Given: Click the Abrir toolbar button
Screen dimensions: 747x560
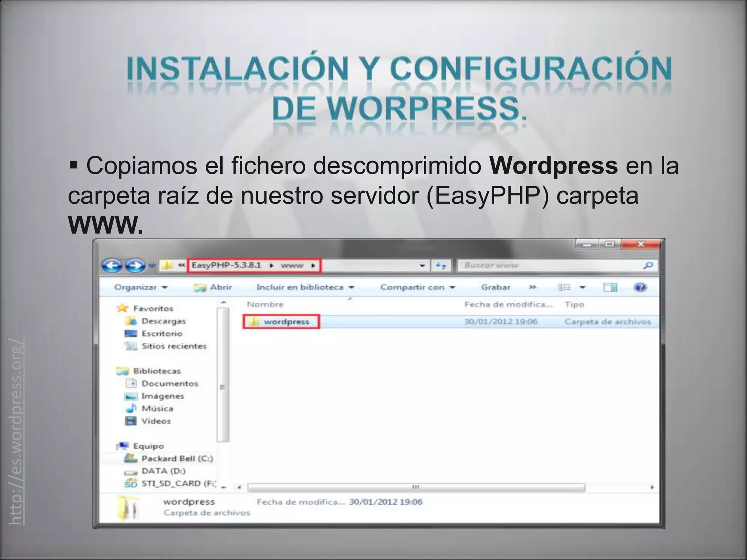Looking at the screenshot, I should tap(213, 287).
